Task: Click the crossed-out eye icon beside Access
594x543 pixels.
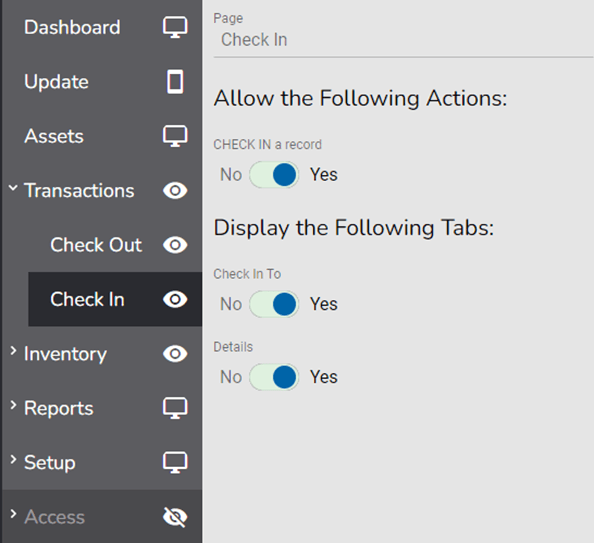Action: tap(175, 517)
